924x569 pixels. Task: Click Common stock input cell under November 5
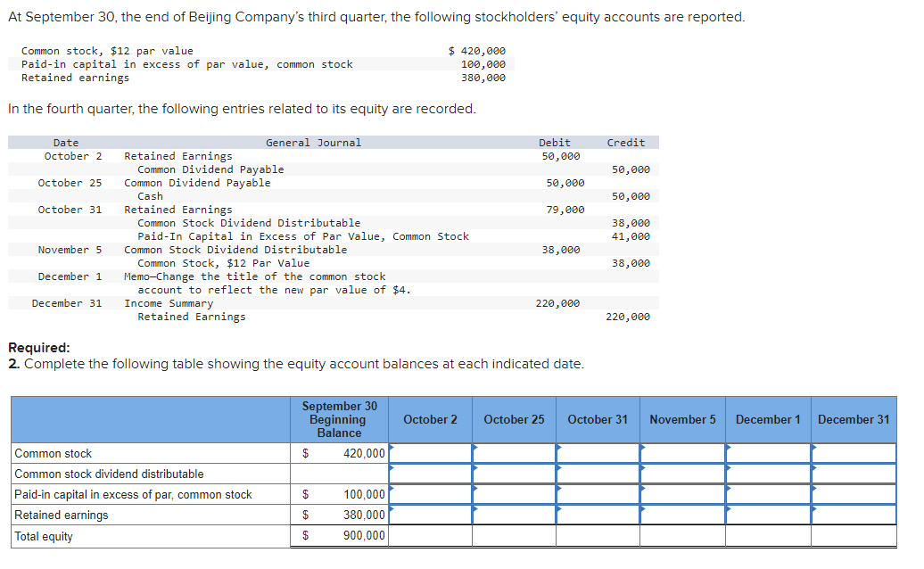coord(682,453)
